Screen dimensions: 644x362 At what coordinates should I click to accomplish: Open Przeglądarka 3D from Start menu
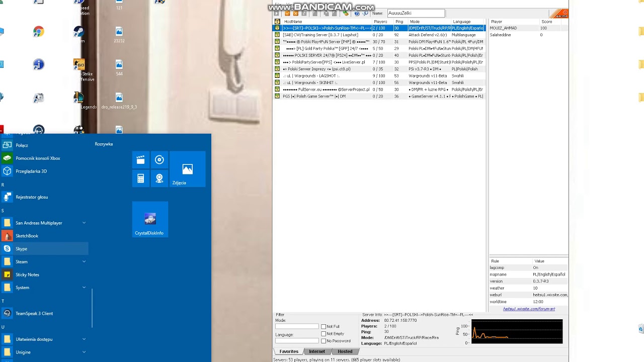click(x=44, y=171)
